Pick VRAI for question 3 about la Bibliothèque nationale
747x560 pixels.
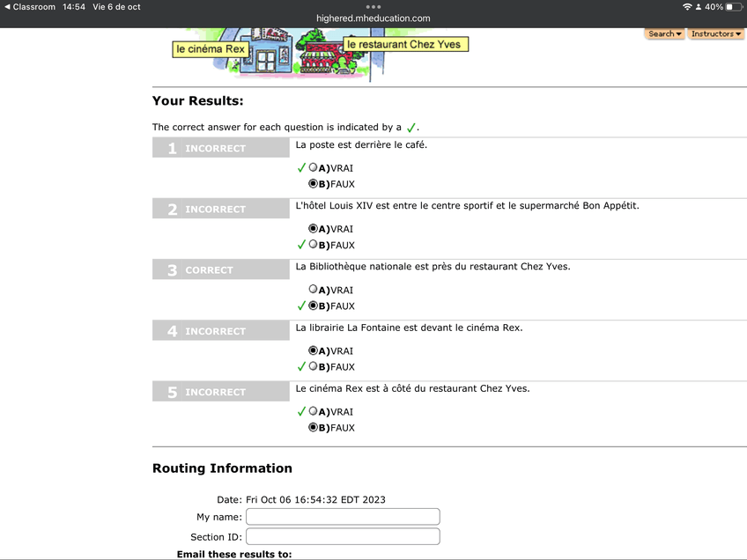pos(313,289)
